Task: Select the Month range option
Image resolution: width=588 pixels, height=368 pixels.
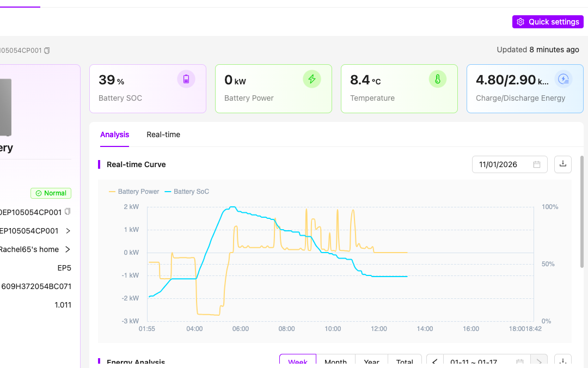Action: (x=335, y=361)
